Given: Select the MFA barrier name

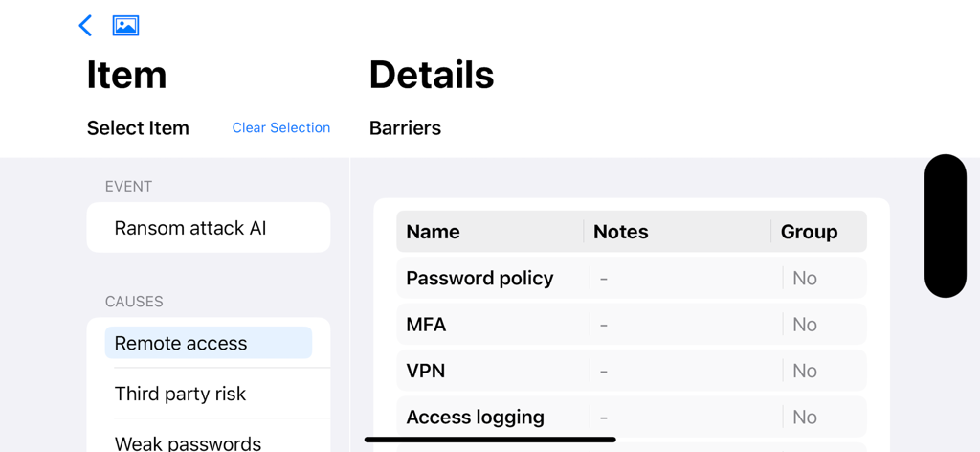Looking at the screenshot, I should click(426, 325).
